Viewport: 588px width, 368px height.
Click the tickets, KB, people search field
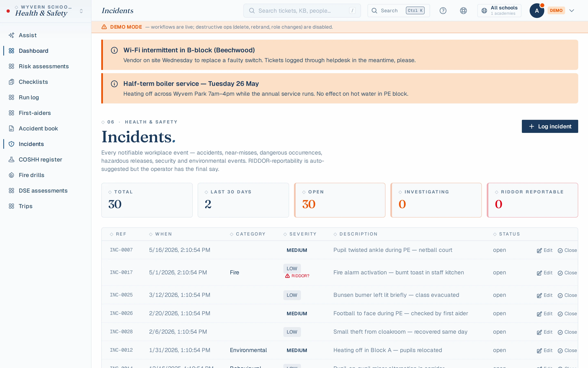[x=302, y=11]
